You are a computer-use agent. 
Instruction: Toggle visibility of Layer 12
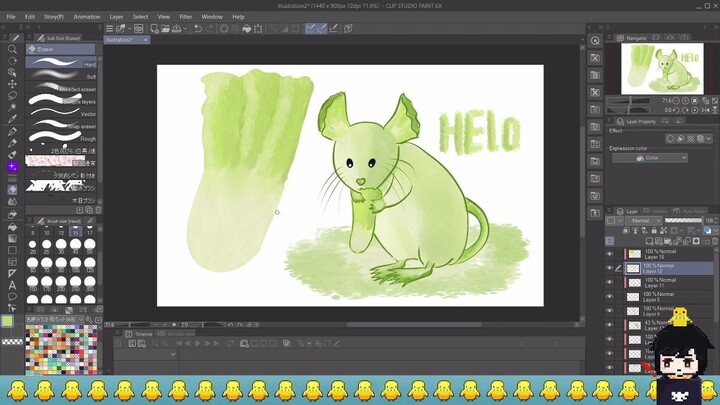coord(609,268)
